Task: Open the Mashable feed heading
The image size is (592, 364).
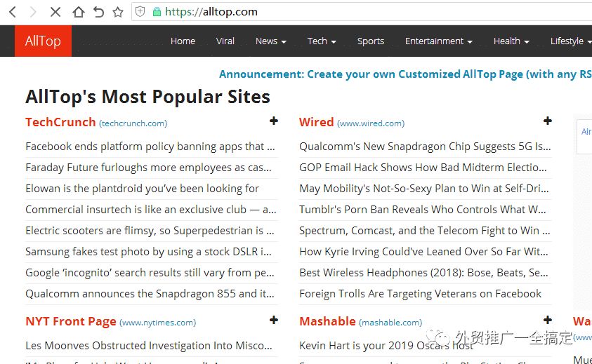Action: (x=327, y=321)
